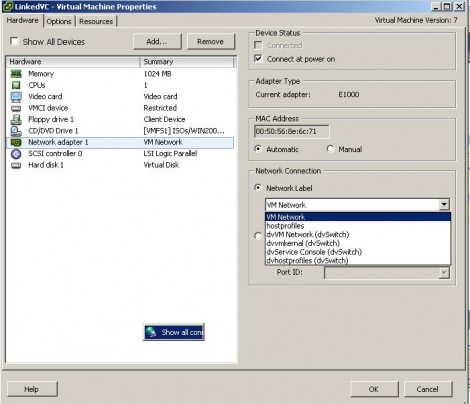Click the MAC address field
The height and width of the screenshot is (404, 470).
click(291, 131)
